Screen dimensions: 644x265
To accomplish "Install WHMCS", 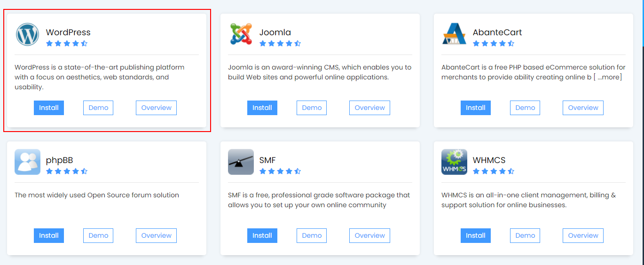I will click(x=476, y=235).
